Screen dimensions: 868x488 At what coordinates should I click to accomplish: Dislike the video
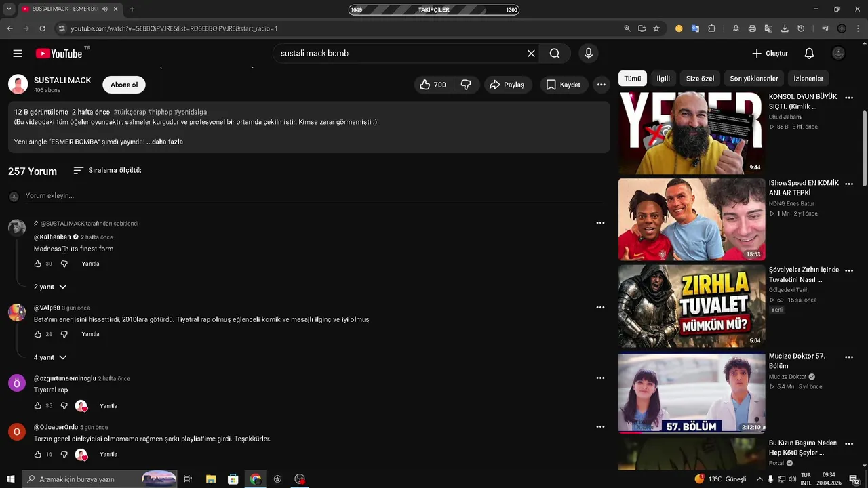(x=466, y=85)
